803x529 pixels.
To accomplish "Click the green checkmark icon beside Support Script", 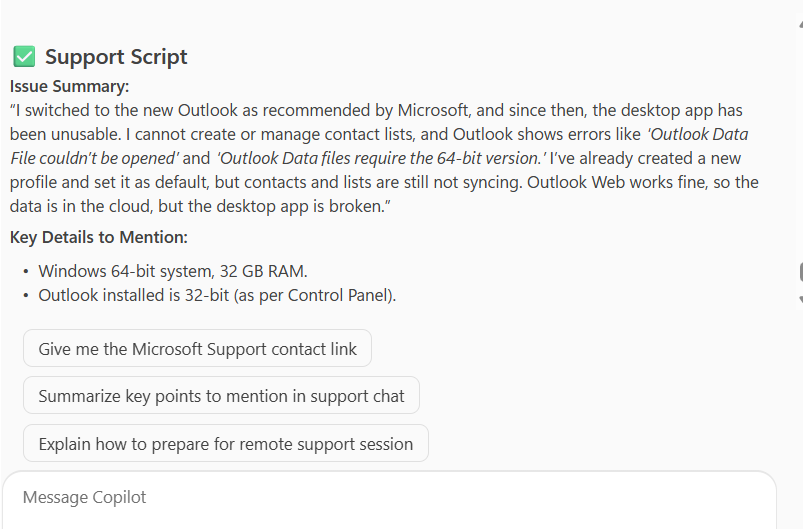I will (24, 57).
